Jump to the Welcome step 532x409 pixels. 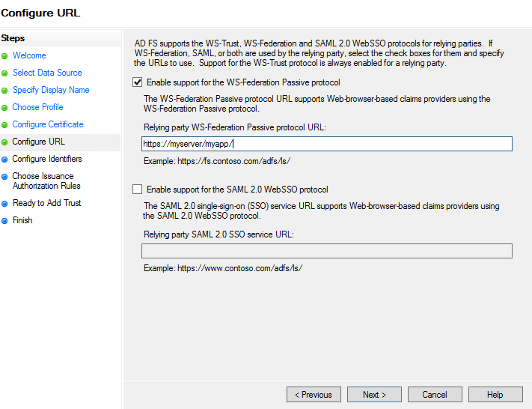click(29, 55)
